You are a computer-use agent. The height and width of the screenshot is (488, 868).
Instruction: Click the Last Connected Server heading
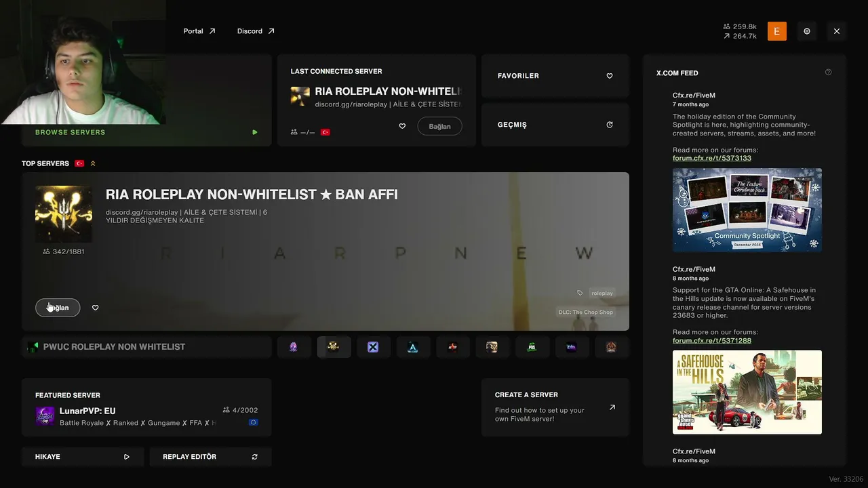(x=336, y=71)
